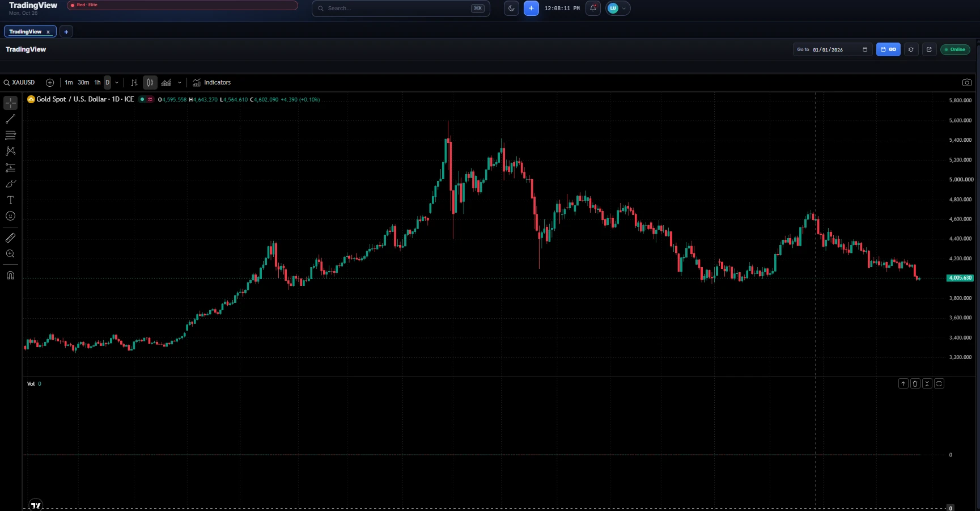The image size is (980, 511).
Task: Click the compare or add symbol icon
Action: (50, 83)
